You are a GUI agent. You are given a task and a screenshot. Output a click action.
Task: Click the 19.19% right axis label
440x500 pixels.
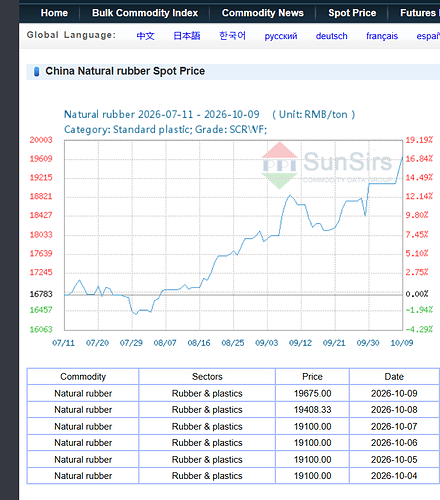(419, 140)
